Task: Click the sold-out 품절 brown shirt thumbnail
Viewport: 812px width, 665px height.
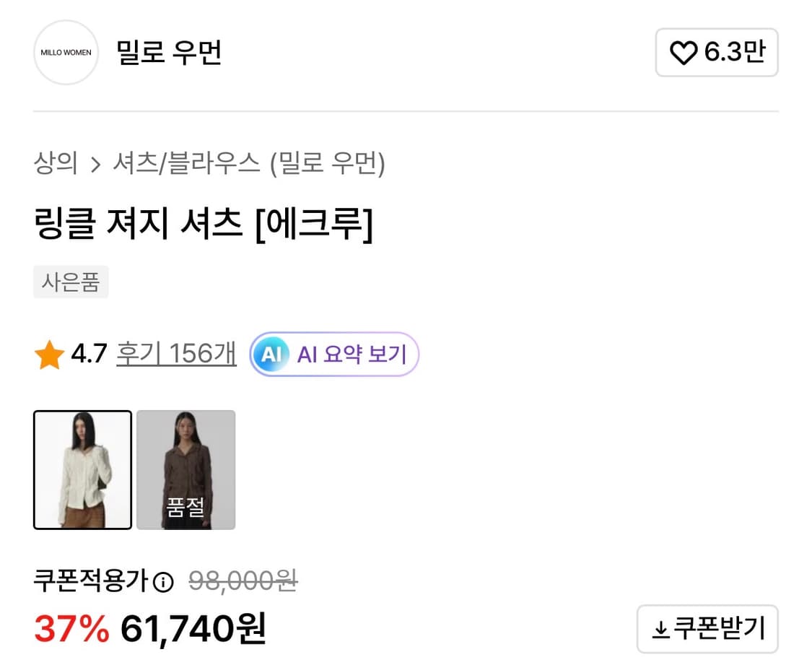Action: pos(185,469)
